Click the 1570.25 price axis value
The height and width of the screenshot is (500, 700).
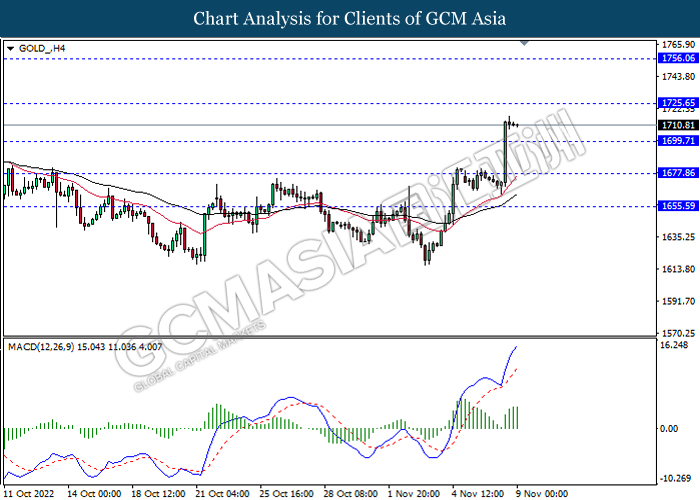click(678, 333)
